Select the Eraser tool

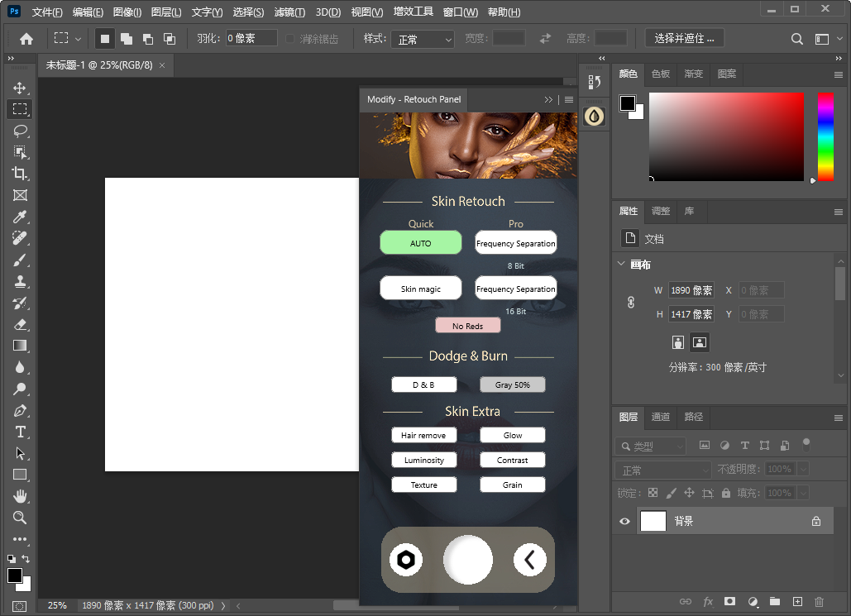click(x=20, y=325)
